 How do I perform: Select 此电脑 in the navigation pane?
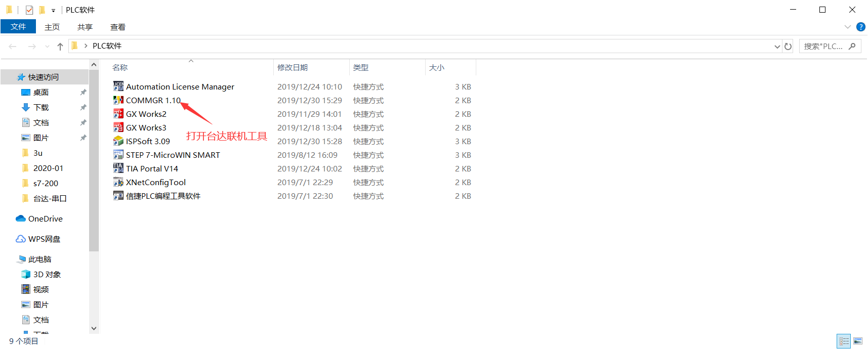[x=34, y=259]
